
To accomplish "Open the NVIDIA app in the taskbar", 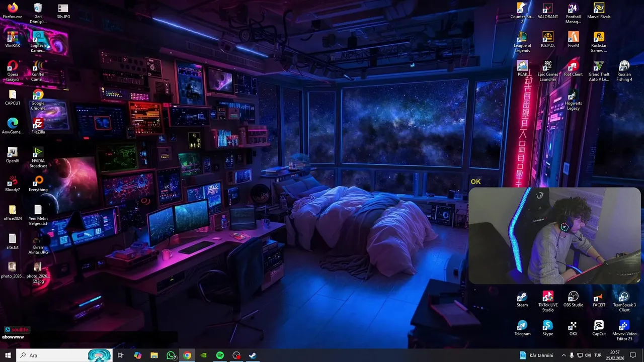I will tap(204, 355).
